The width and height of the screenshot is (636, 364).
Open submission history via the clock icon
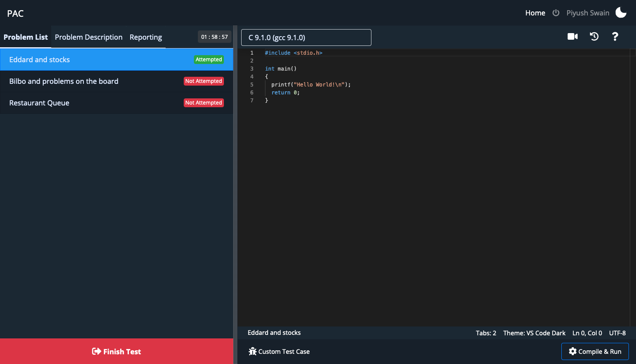click(x=594, y=36)
